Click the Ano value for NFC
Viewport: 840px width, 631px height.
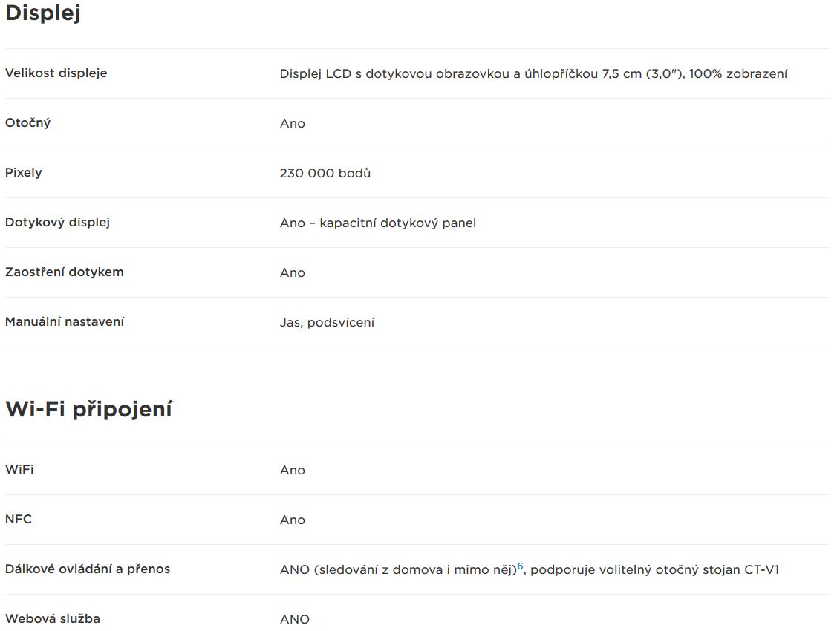293,520
